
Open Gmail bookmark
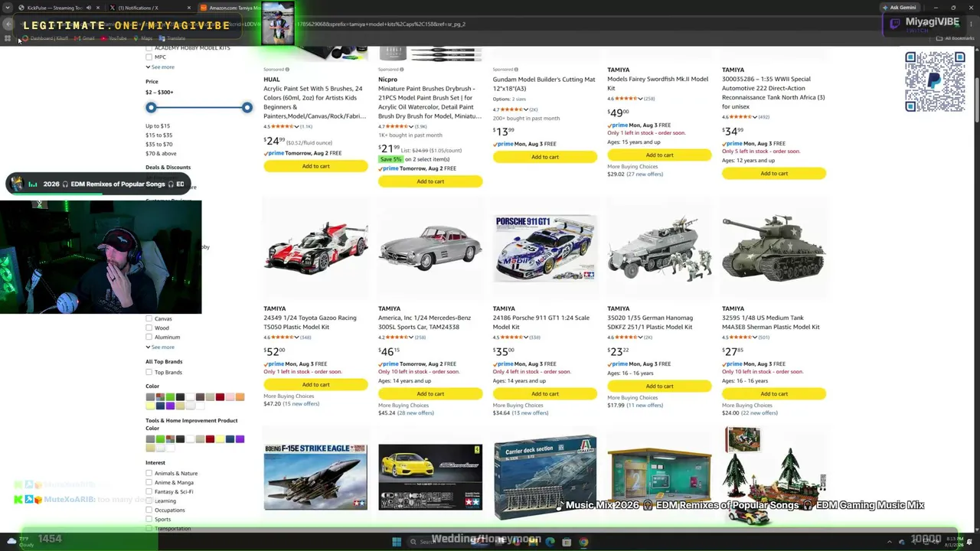click(84, 38)
